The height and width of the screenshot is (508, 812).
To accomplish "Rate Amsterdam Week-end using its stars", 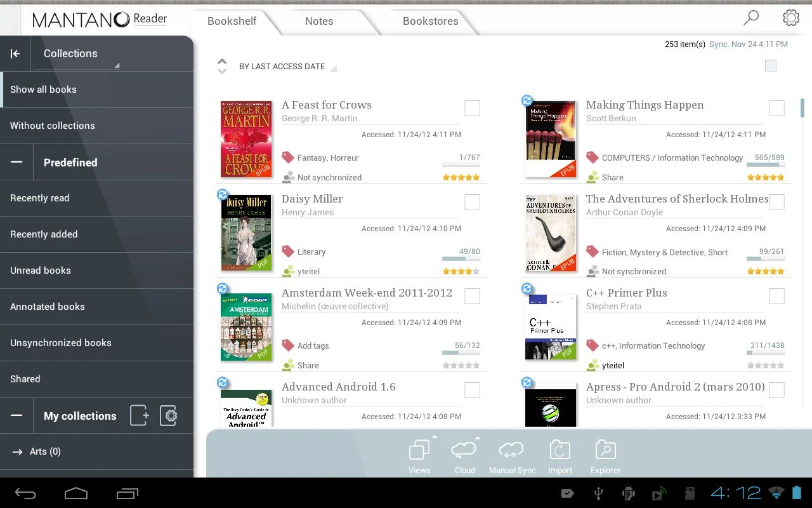I will coord(461,364).
